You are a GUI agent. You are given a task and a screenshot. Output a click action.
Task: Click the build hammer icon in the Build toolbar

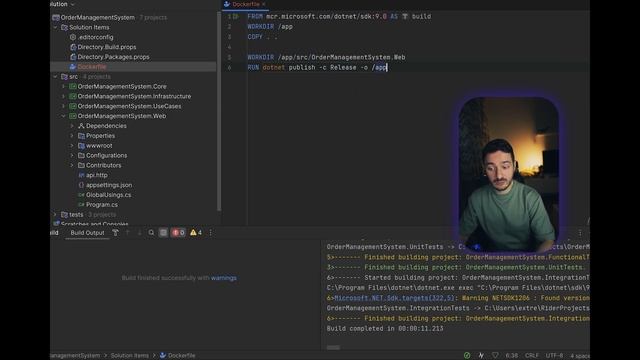click(x=116, y=233)
